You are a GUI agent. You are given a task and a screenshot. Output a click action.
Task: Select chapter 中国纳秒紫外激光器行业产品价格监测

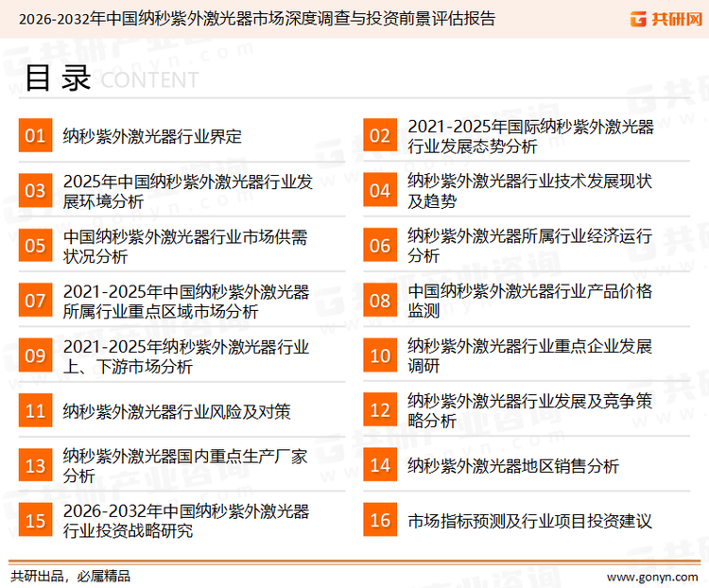point(529,301)
